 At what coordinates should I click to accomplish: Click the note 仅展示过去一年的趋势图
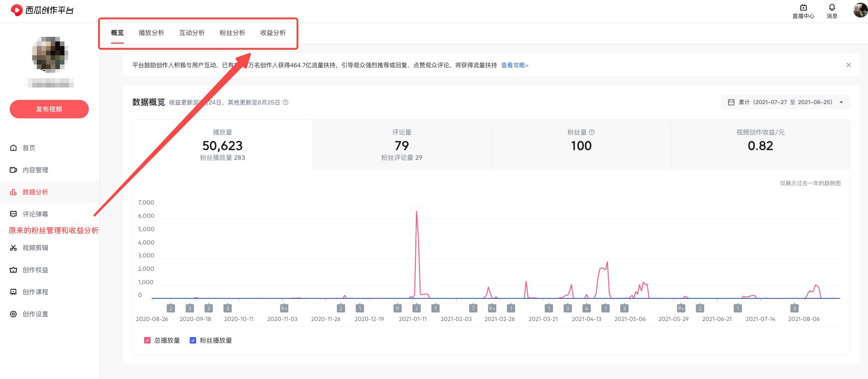pos(810,183)
